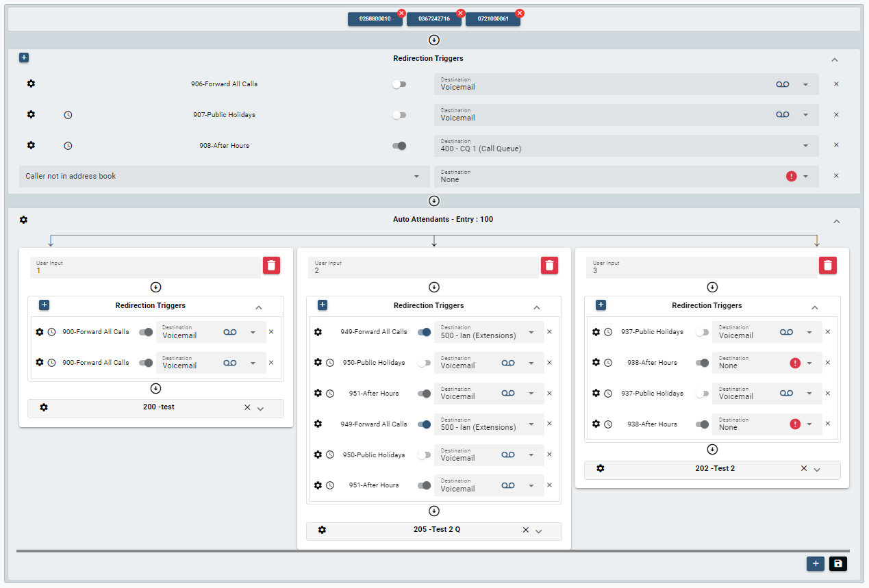This screenshot has height=588, width=869.
Task: Toggle off 908-After Hours switch
Action: coord(399,146)
